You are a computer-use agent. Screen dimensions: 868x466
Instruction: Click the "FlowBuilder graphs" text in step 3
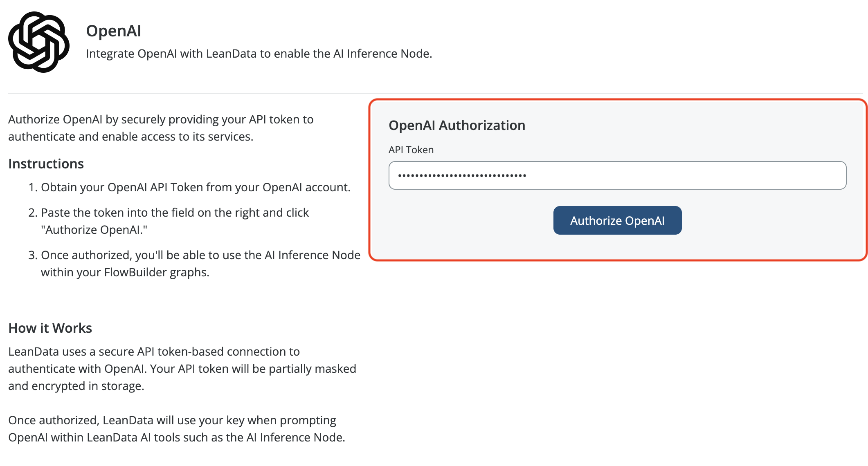(157, 272)
